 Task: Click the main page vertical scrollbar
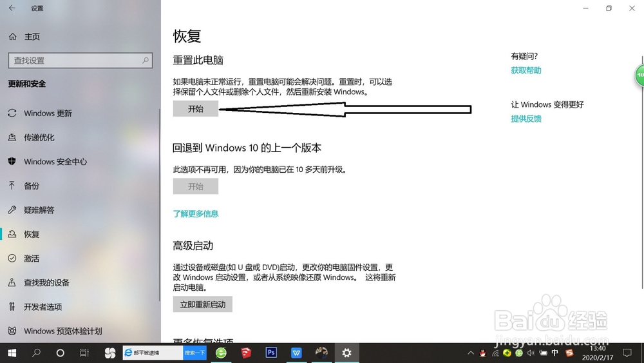pos(642,173)
